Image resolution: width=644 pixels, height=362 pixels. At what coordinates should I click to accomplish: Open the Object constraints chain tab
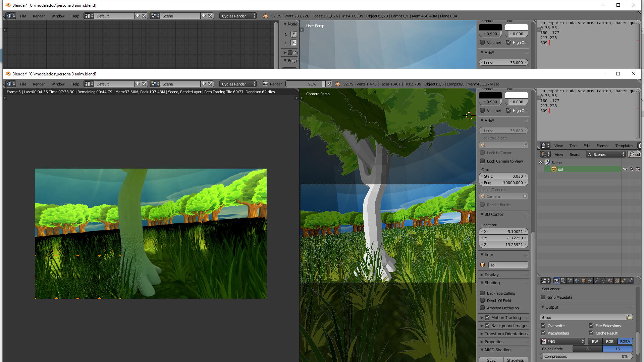click(590, 281)
